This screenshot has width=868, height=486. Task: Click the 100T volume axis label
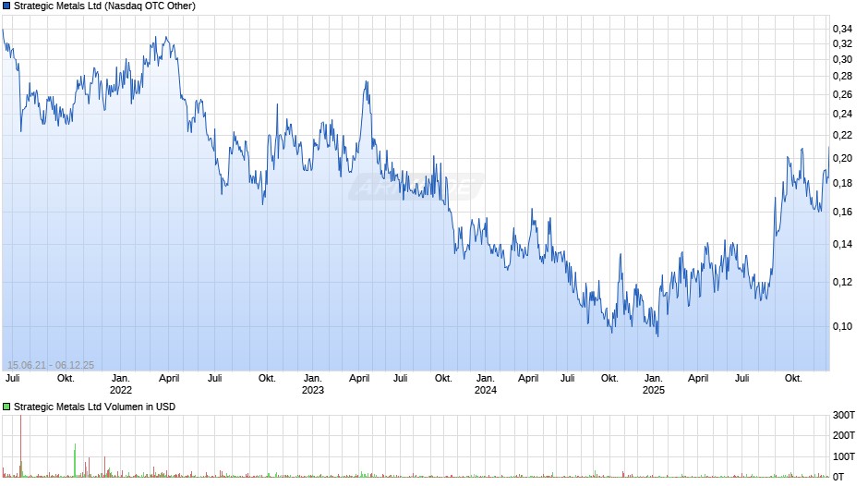844,456
